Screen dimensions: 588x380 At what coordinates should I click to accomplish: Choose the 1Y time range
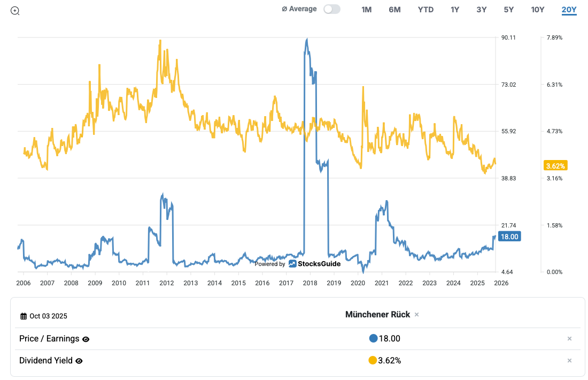click(x=455, y=10)
